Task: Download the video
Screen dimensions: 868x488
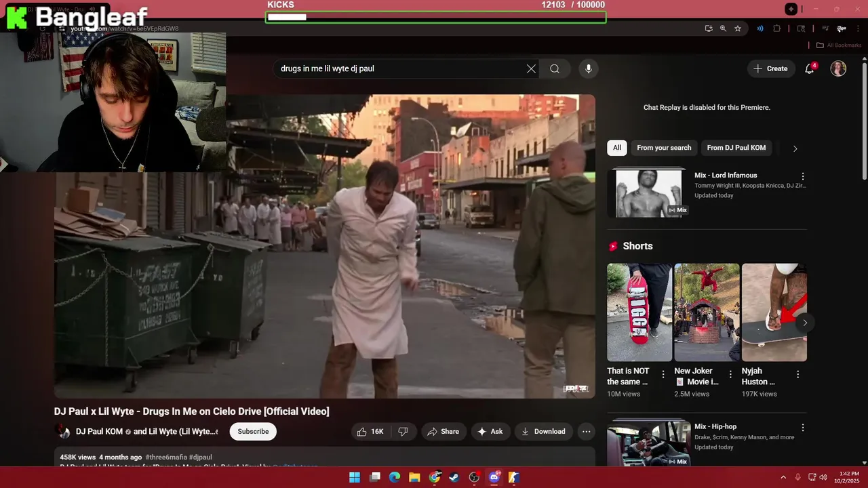Action: [543, 432]
